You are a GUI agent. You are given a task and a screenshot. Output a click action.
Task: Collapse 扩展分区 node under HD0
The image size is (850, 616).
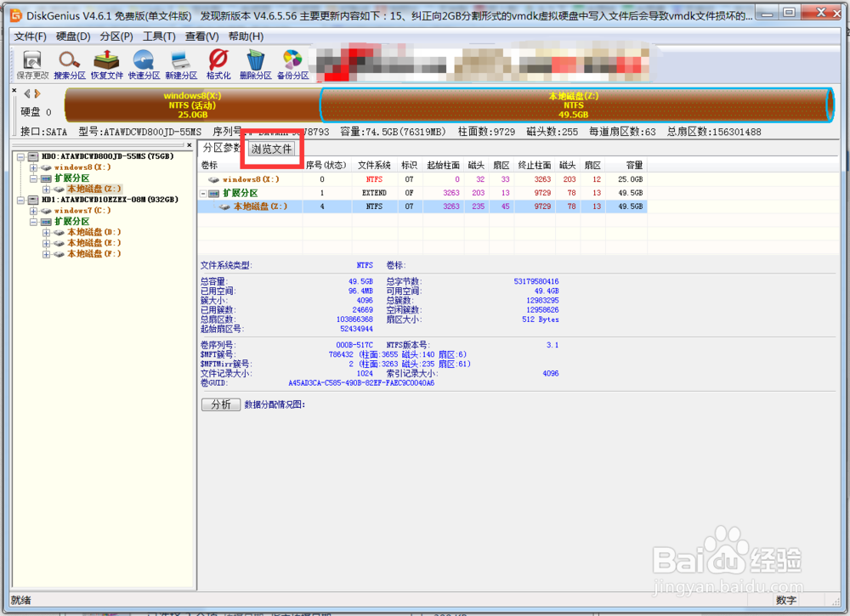coord(34,178)
